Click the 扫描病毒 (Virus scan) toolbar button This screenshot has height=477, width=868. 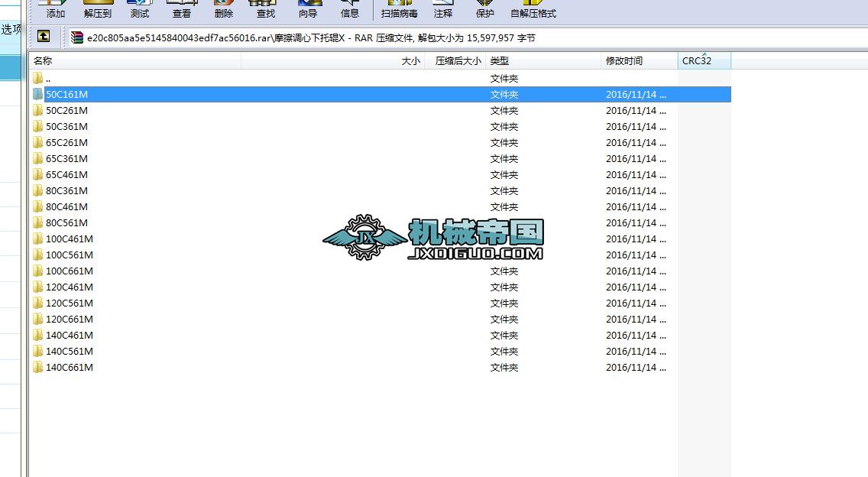point(399,9)
